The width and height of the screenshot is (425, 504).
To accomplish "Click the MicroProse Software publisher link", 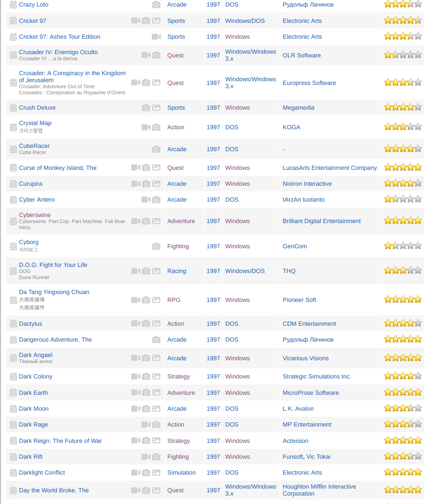I will (x=311, y=393).
